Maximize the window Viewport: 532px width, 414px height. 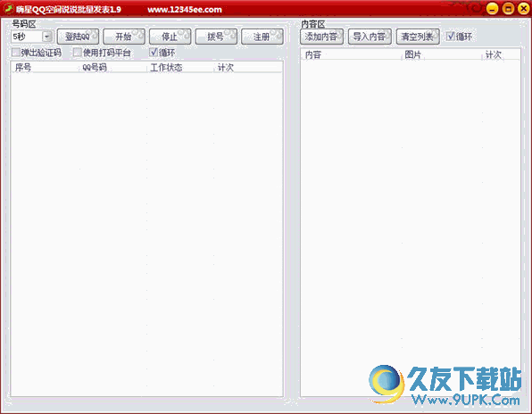click(508, 9)
